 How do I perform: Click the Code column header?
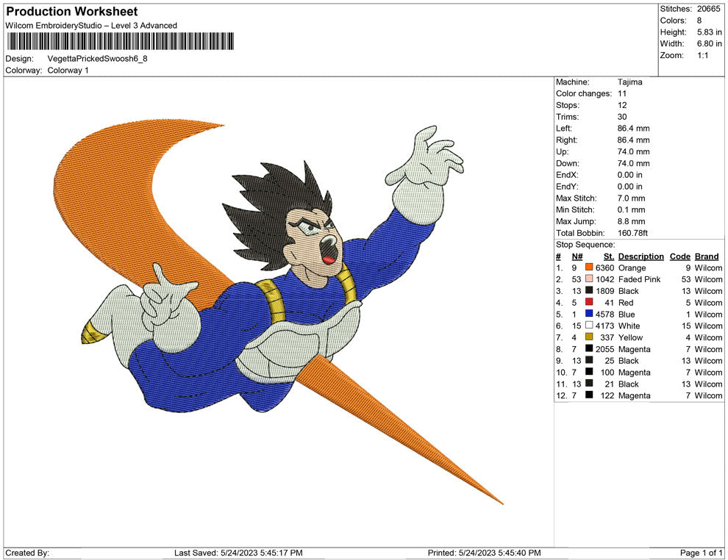(x=679, y=256)
